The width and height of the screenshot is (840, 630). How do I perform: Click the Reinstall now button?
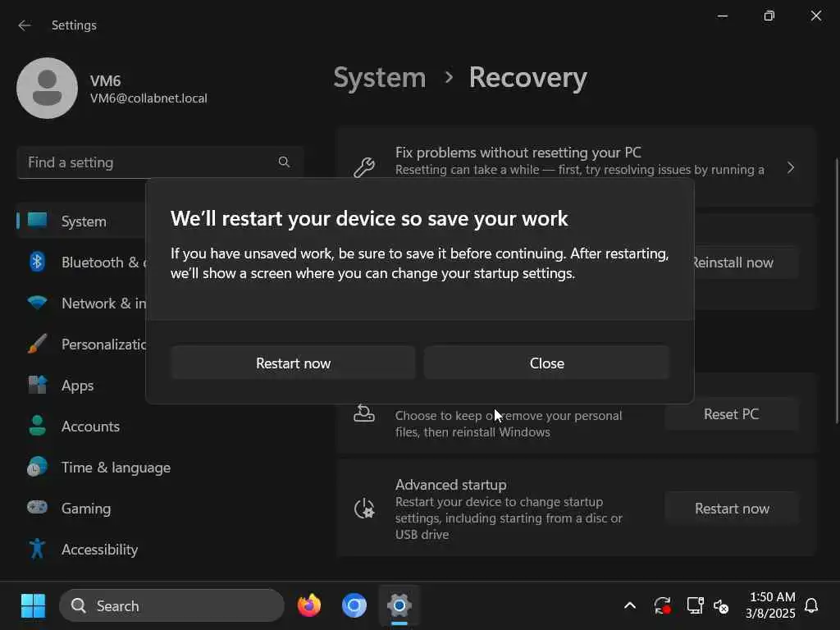click(746, 262)
